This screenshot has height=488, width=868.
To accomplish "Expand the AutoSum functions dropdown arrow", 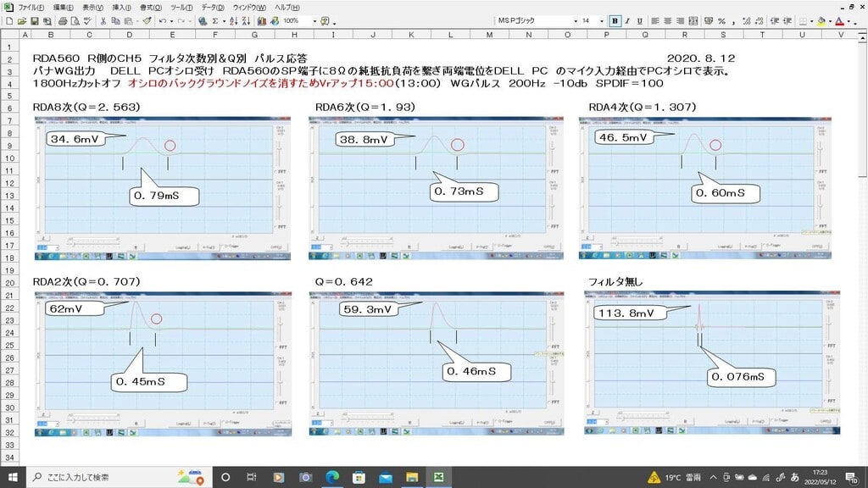I will 224,21.
